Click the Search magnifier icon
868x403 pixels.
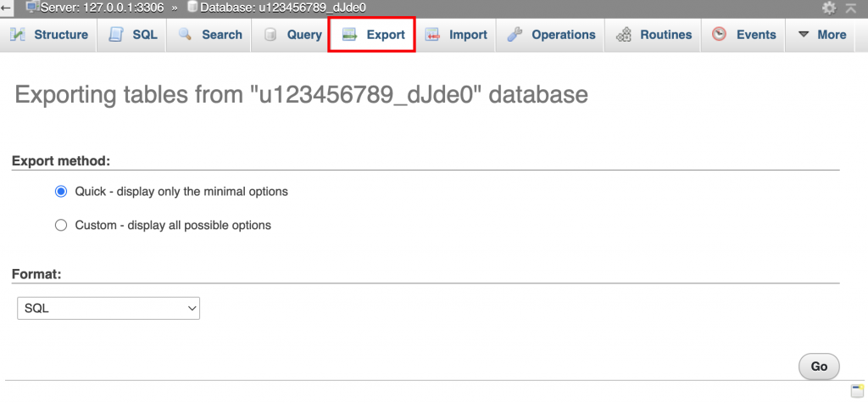(x=185, y=35)
